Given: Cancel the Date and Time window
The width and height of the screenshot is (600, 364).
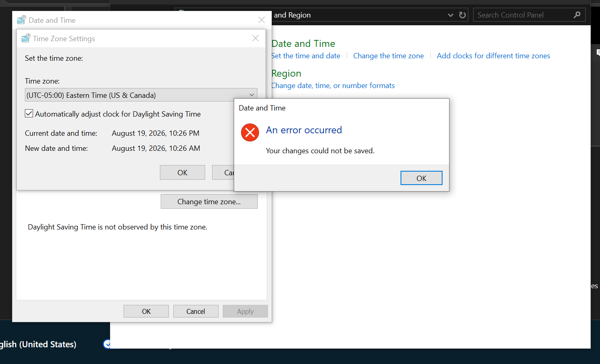Looking at the screenshot, I should click(196, 311).
